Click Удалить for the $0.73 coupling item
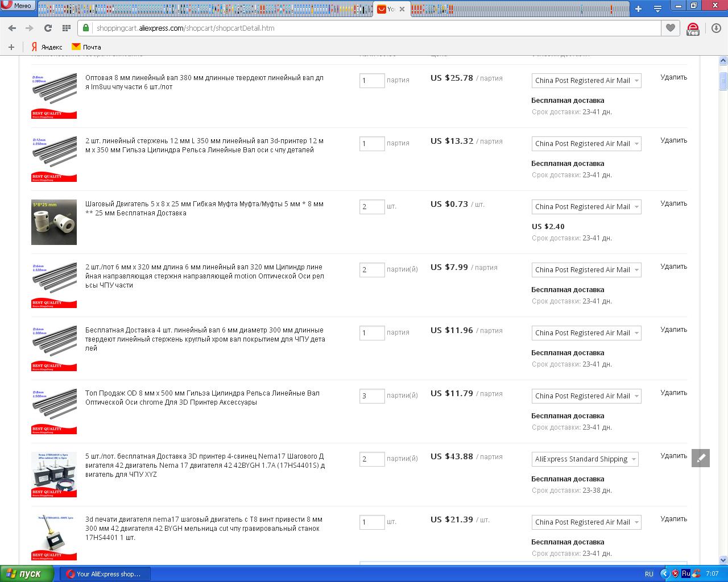Screen dimensions: 728x582 tap(674, 203)
